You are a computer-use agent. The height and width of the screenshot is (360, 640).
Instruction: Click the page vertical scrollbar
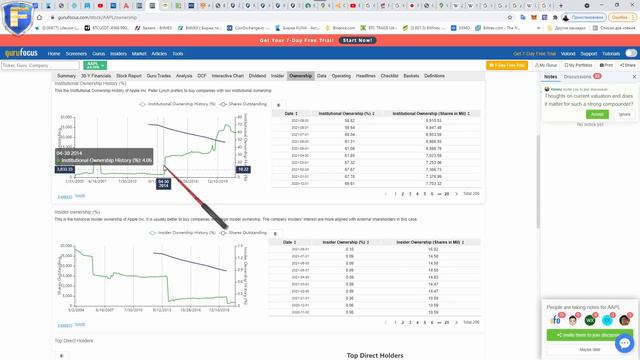click(538, 182)
